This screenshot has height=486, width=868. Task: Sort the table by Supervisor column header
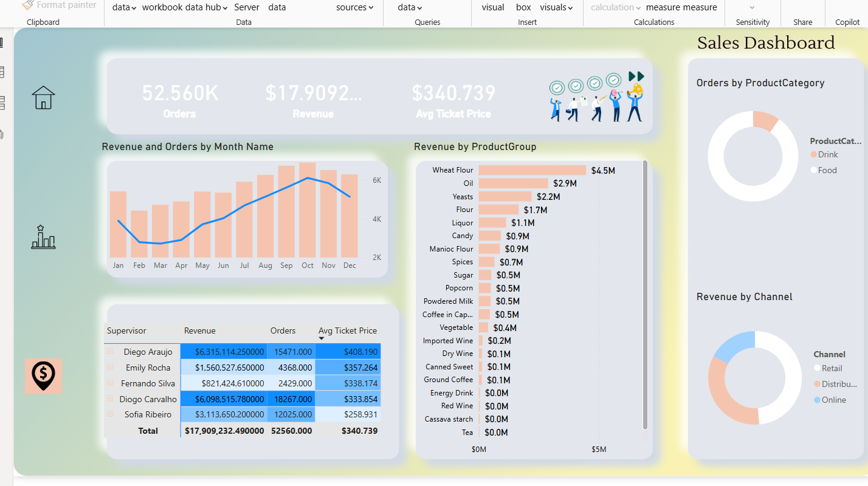[126, 330]
